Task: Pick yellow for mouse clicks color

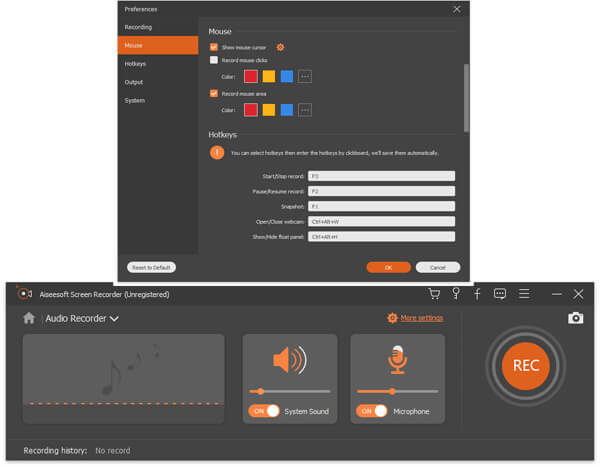Action: pyautogui.click(x=269, y=77)
